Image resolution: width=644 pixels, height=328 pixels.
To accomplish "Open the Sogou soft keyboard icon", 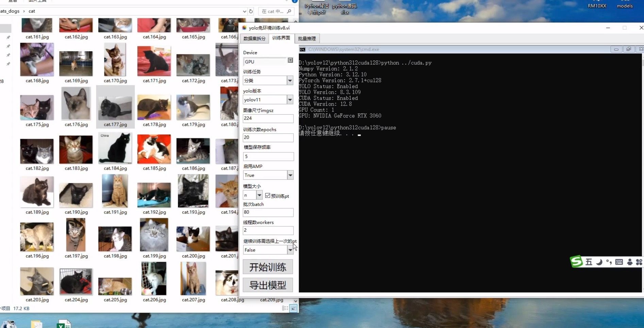I will tap(619, 262).
